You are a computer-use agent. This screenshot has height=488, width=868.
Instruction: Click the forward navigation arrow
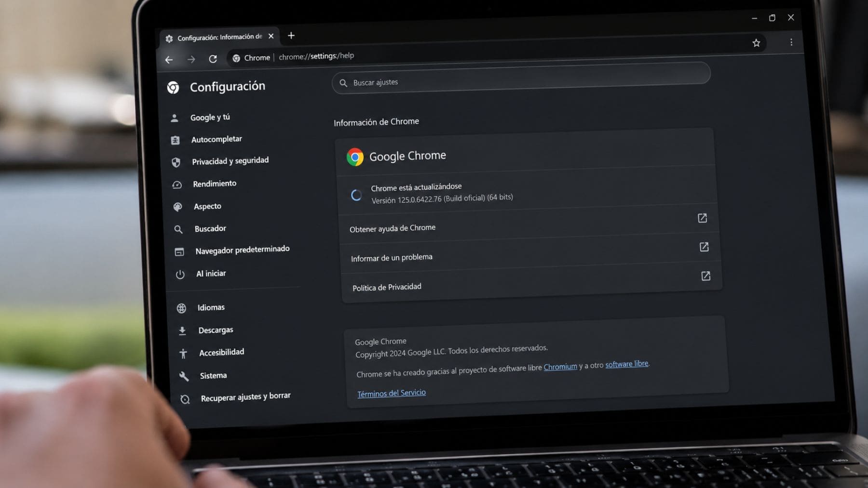pos(191,59)
